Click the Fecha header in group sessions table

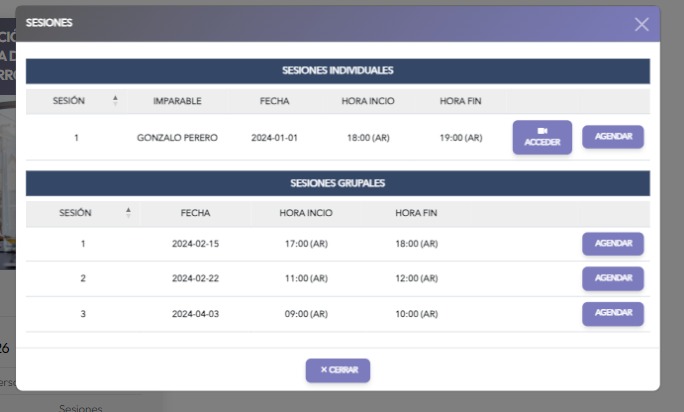(195, 213)
